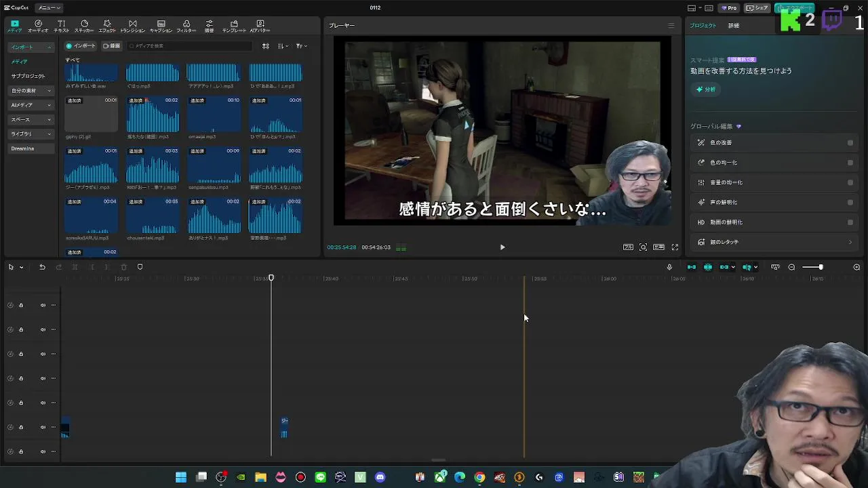The height and width of the screenshot is (488, 868).
Task: Click the 録画 record button
Action: [x=111, y=46]
